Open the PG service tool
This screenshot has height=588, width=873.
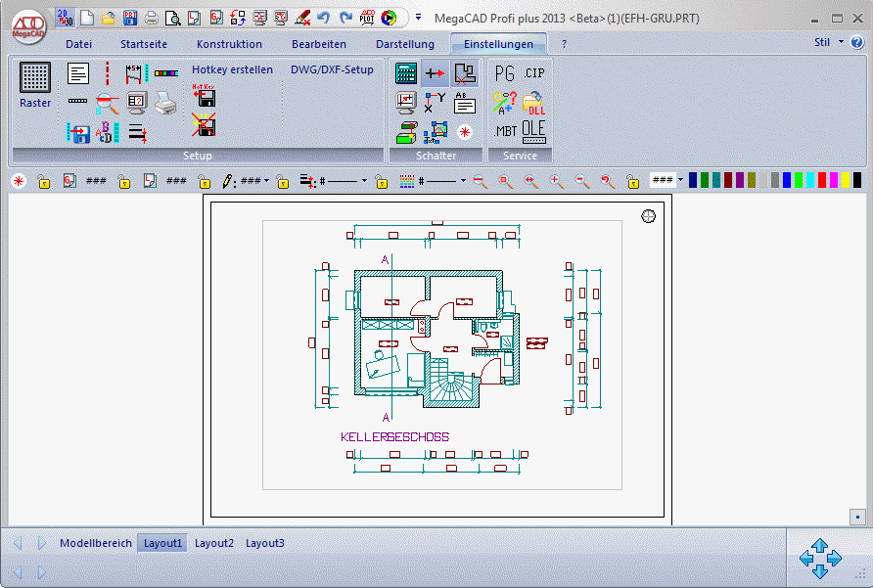pyautogui.click(x=504, y=73)
